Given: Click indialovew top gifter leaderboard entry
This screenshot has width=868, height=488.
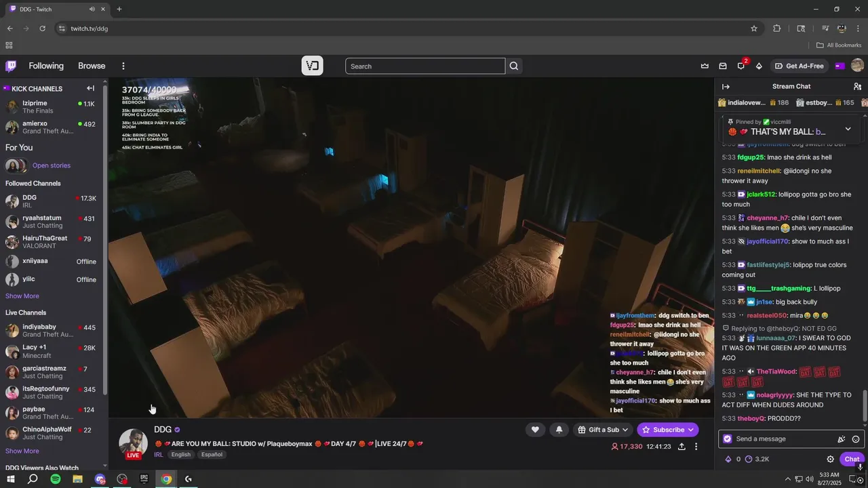Looking at the screenshot, I should [x=753, y=102].
